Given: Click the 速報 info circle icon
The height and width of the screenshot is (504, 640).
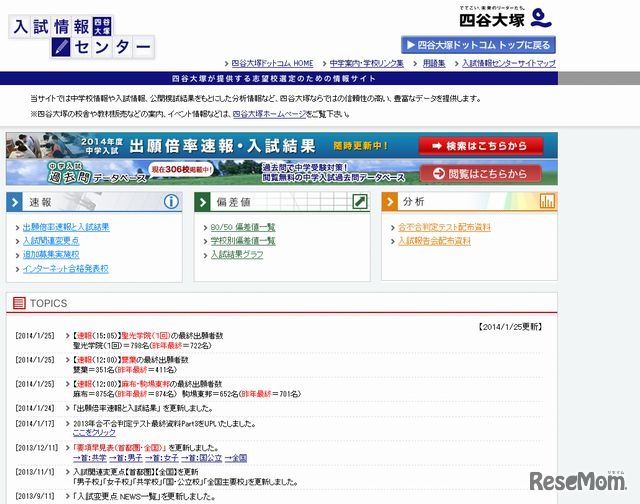Looking at the screenshot, I should click(171, 202).
